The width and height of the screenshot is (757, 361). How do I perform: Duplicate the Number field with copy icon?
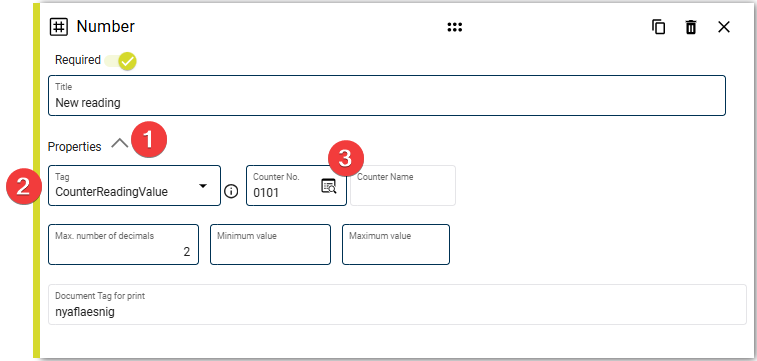pos(658,27)
